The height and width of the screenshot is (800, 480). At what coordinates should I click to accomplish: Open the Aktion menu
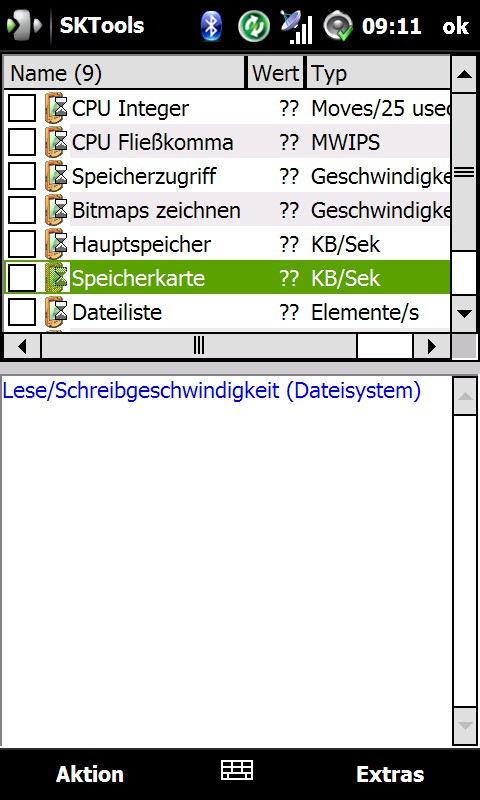(x=90, y=774)
